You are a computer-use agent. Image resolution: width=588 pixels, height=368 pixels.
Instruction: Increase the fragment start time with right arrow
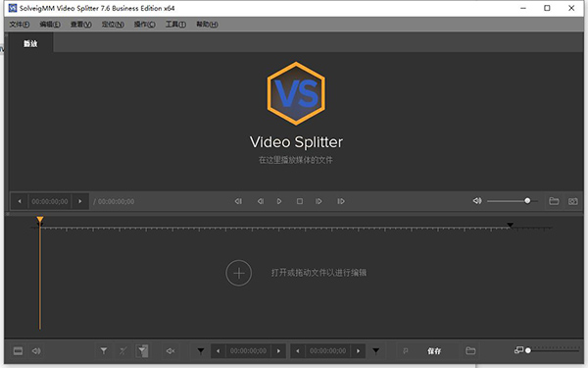(x=278, y=351)
